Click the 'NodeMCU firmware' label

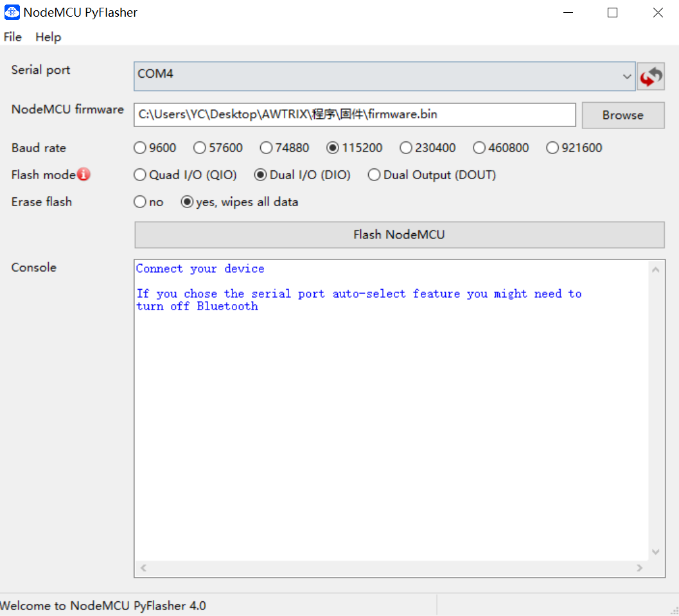pyautogui.click(x=67, y=110)
